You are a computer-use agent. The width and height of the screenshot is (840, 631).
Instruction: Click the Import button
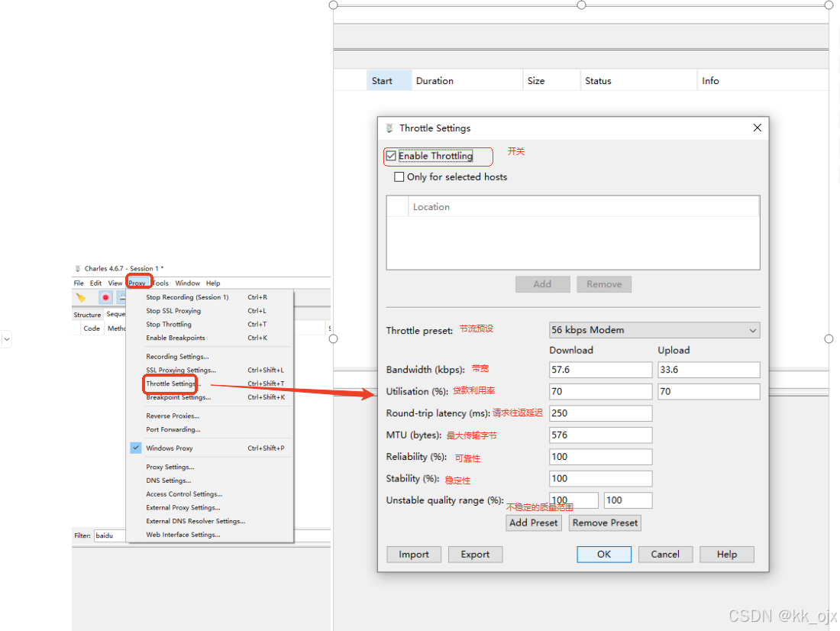pyautogui.click(x=414, y=555)
